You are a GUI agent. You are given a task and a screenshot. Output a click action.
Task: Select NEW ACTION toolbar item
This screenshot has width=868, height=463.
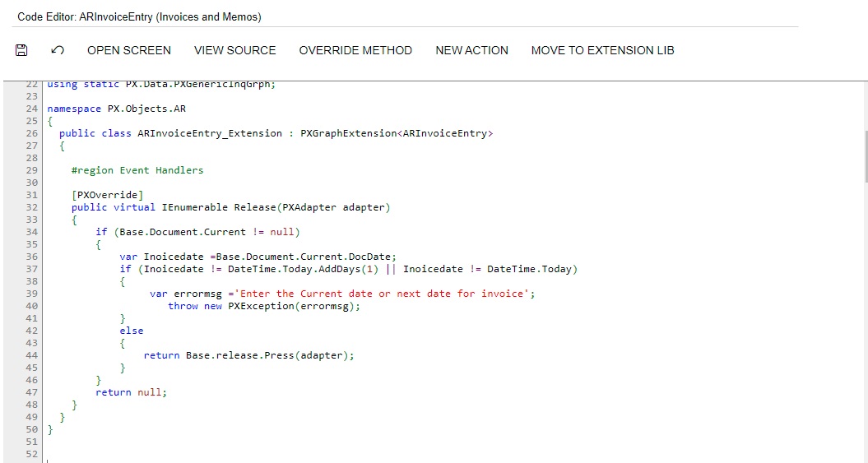coord(471,50)
